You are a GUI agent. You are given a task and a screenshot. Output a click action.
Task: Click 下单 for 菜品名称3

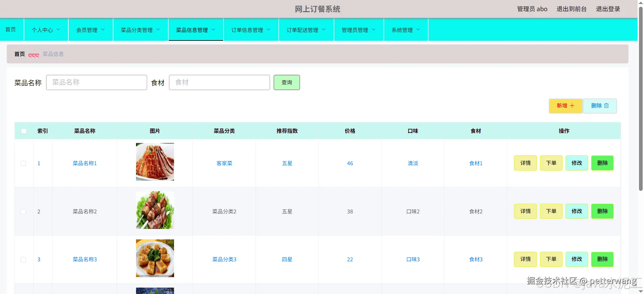point(551,259)
